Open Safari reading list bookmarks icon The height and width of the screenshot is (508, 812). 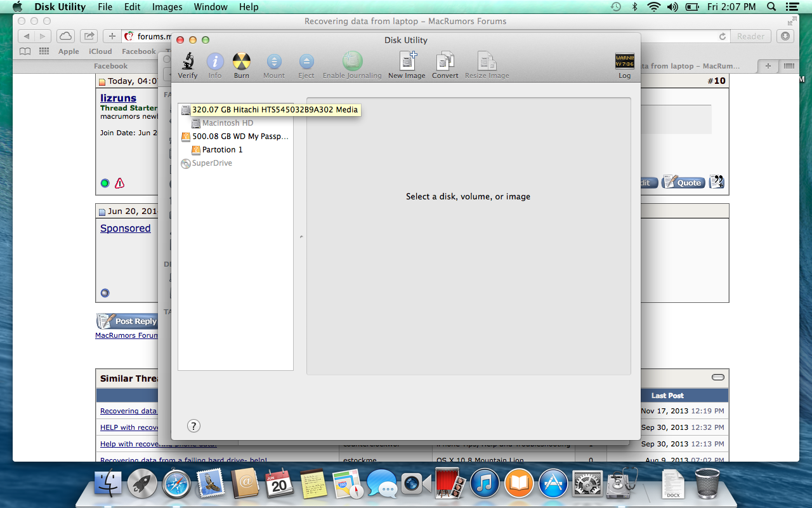coord(25,51)
